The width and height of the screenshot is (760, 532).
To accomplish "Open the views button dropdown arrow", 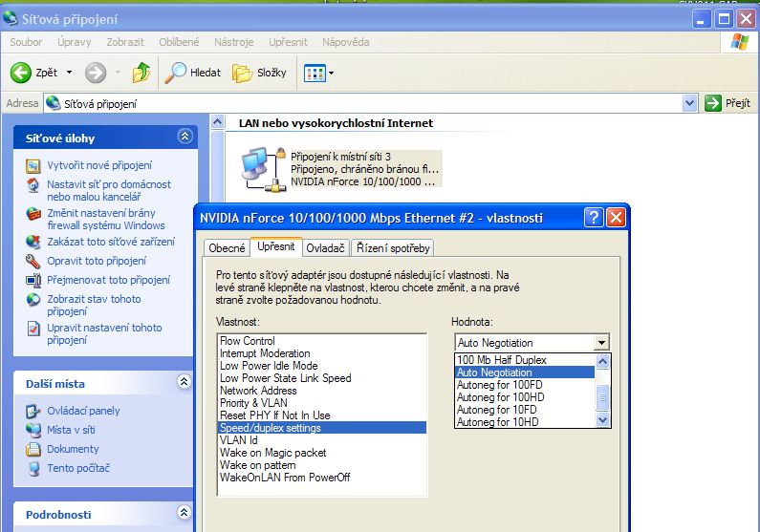I will pos(331,74).
